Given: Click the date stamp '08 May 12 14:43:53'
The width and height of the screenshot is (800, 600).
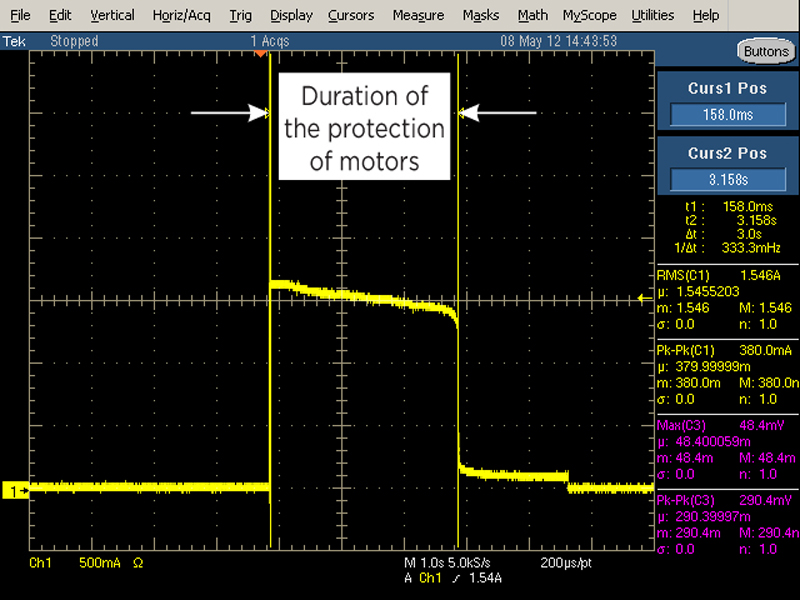Looking at the screenshot, I should (558, 41).
